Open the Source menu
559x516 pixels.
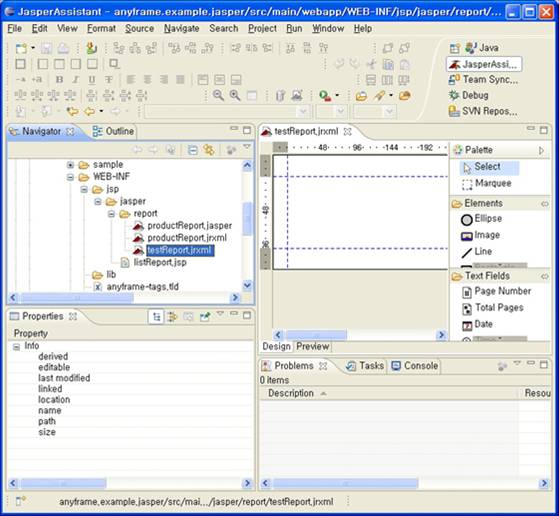139,29
